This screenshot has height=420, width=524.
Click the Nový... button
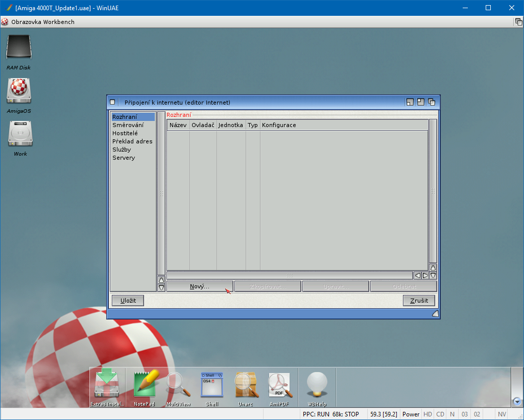(x=200, y=286)
